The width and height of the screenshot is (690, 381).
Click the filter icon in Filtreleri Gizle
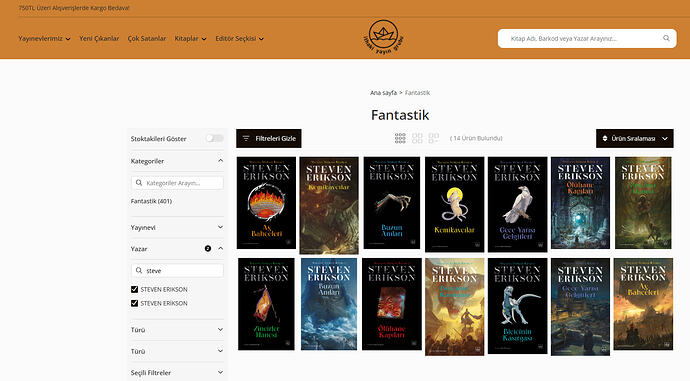(246, 138)
